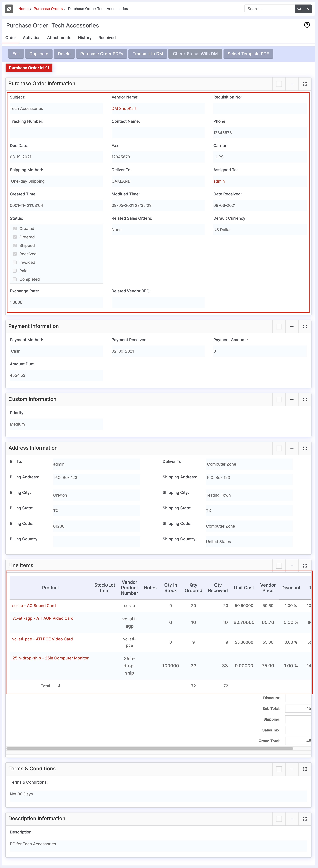This screenshot has width=318, height=868.
Task: Open the help question mark icon
Action: tap(307, 25)
